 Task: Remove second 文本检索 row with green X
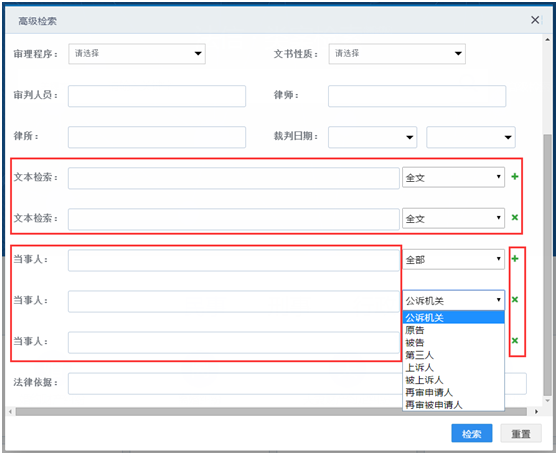[515, 217]
